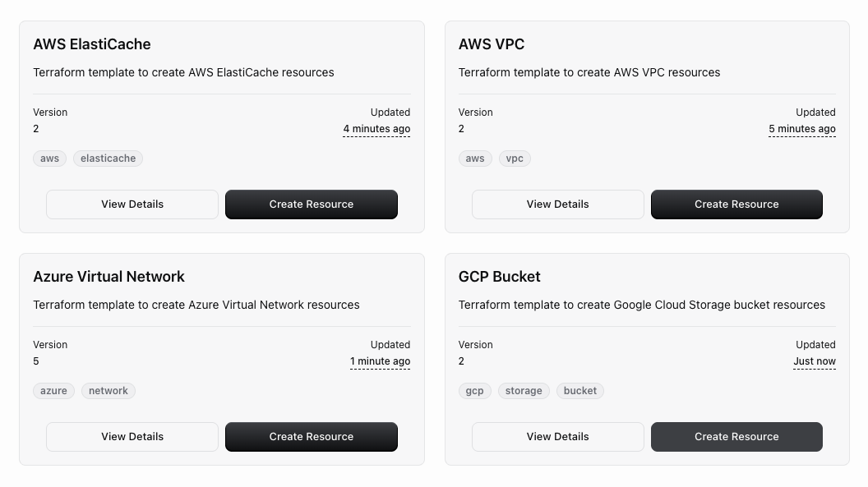Click Create Resource on AWS ElastiCache card
This screenshot has height=487, width=868.
point(312,204)
